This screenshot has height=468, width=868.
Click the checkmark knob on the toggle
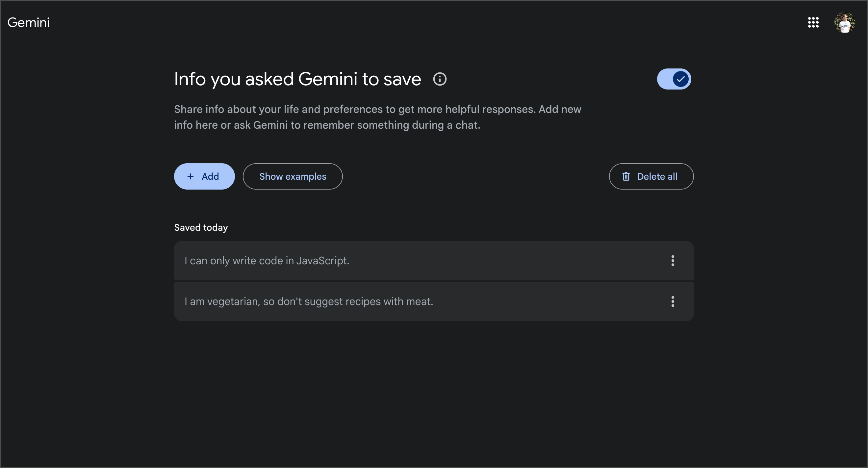[681, 79]
